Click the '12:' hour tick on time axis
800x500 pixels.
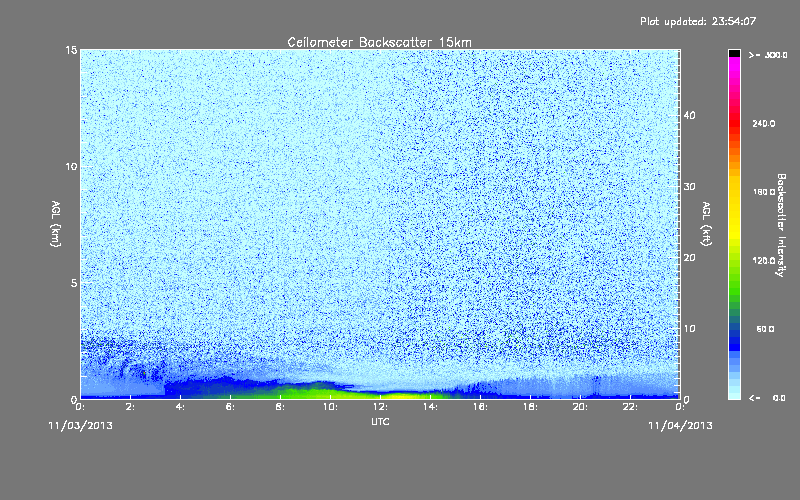tap(380, 407)
